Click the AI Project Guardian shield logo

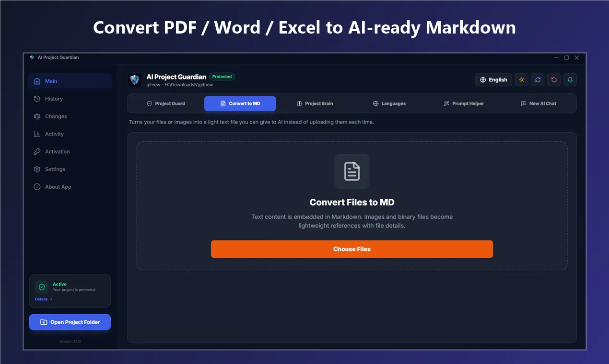point(135,80)
